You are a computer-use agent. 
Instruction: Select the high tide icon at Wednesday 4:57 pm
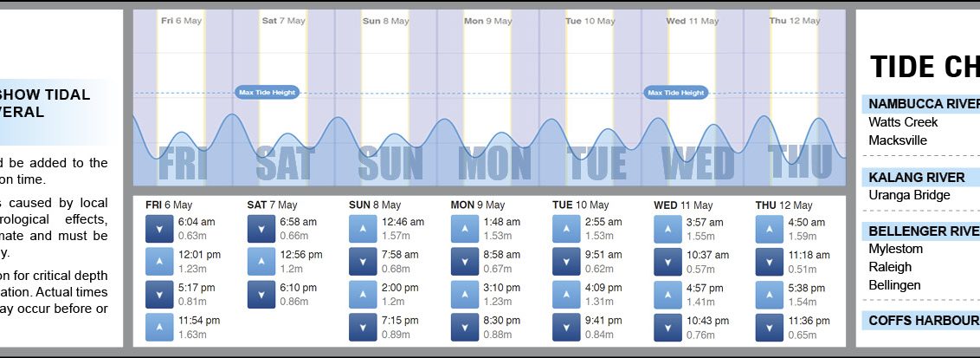[x=667, y=294]
